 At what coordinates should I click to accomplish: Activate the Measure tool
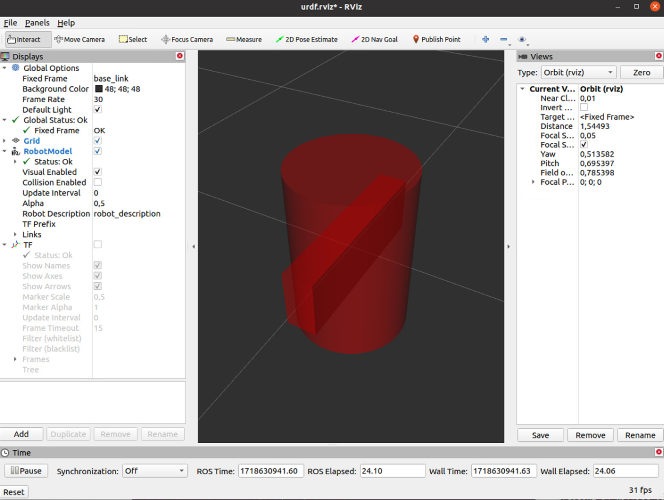(x=244, y=40)
